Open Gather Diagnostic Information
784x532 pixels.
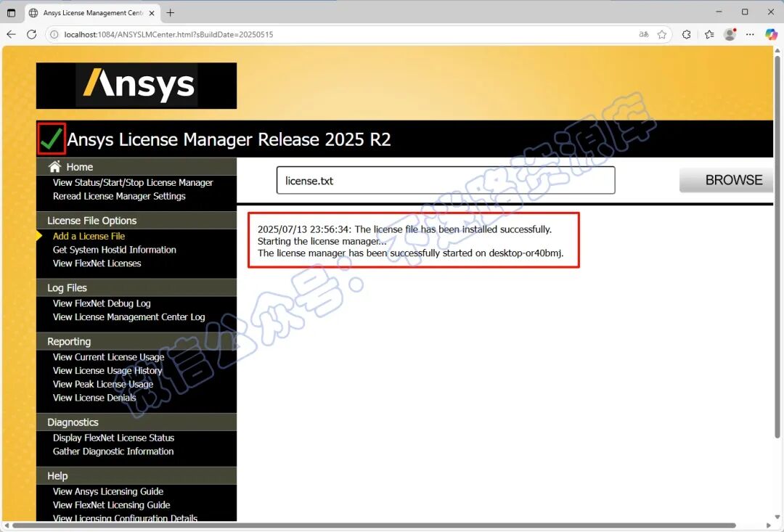point(113,451)
